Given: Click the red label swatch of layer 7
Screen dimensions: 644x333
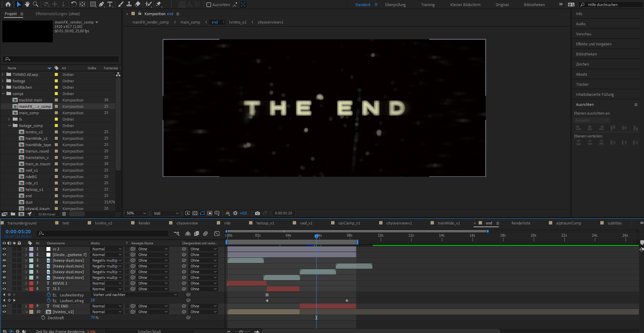Looking at the screenshot, I should [x=31, y=283].
